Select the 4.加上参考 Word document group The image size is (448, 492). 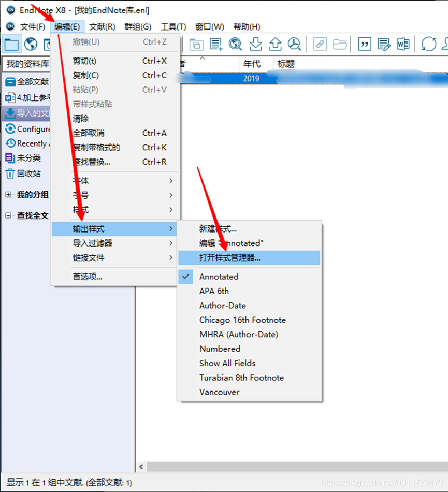click(x=27, y=97)
